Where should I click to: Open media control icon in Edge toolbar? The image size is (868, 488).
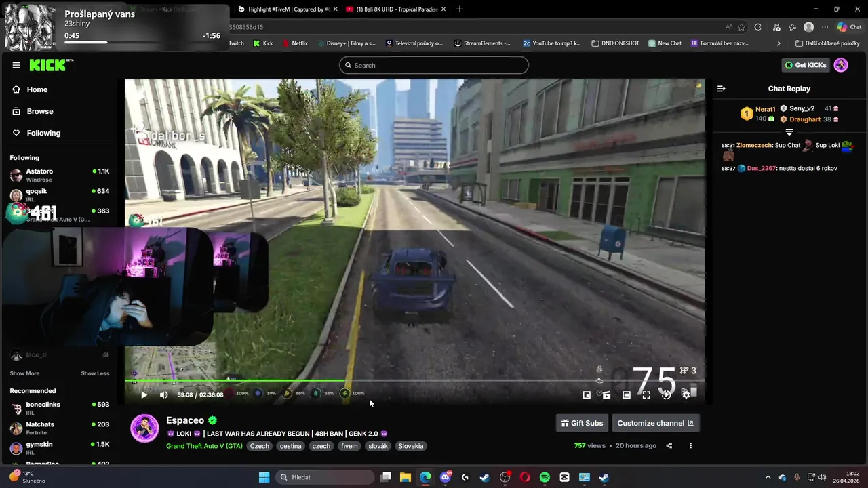(x=775, y=27)
